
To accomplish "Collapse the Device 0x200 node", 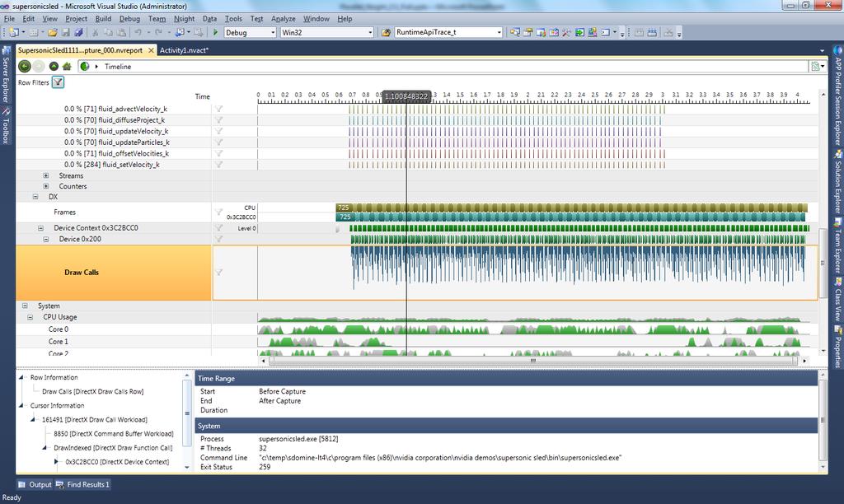I will click(46, 239).
